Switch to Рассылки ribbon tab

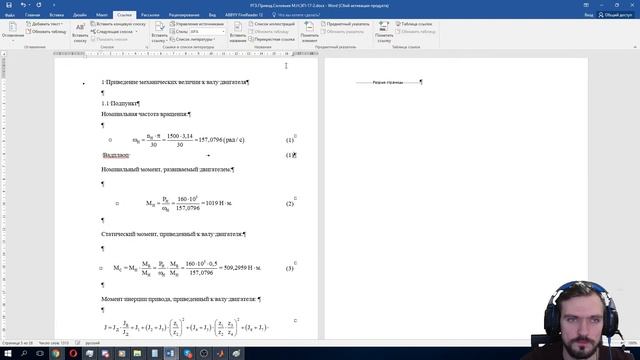(x=150, y=15)
